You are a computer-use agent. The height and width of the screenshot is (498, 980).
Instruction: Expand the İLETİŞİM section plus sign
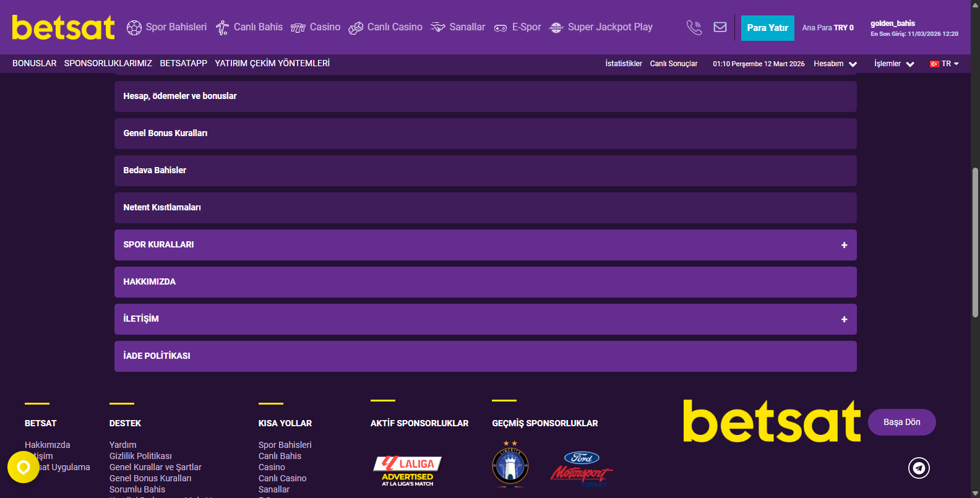tap(844, 319)
